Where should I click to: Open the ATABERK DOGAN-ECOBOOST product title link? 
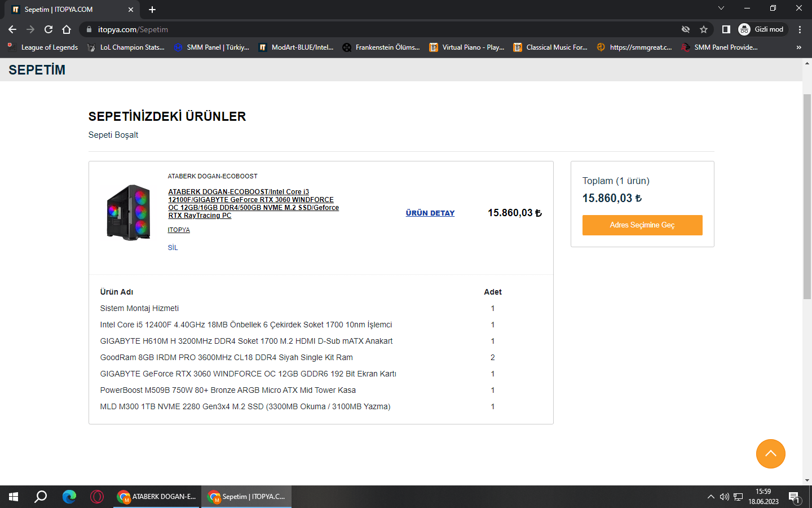254,204
